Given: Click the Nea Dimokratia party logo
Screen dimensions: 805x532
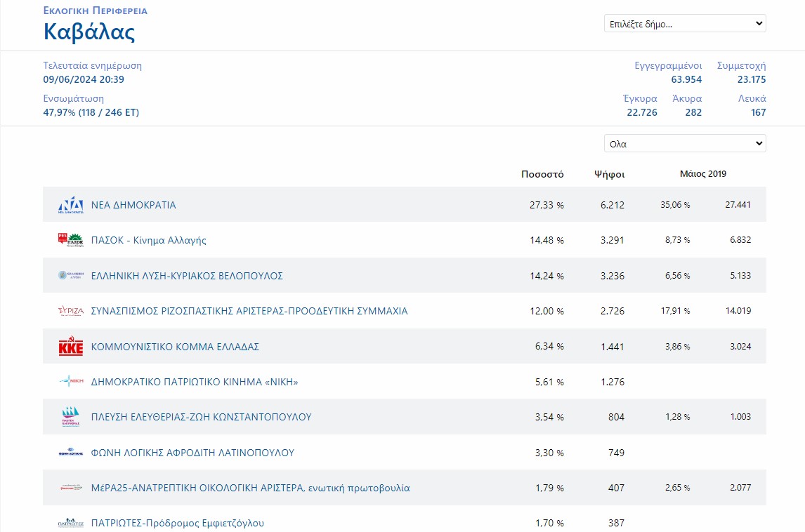Looking at the screenshot, I should [70, 205].
